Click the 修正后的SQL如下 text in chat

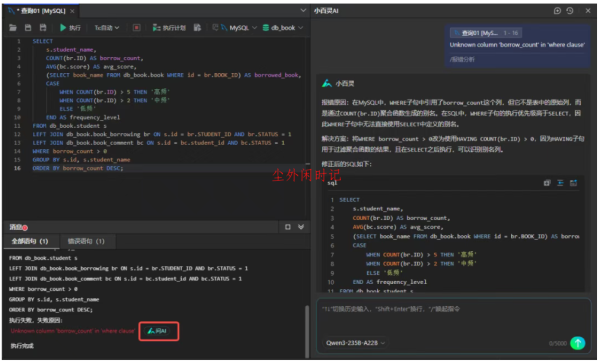tap(346, 164)
